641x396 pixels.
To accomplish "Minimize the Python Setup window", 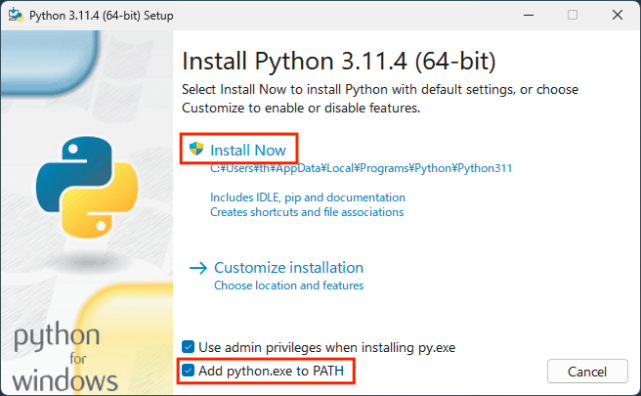I will (x=529, y=15).
